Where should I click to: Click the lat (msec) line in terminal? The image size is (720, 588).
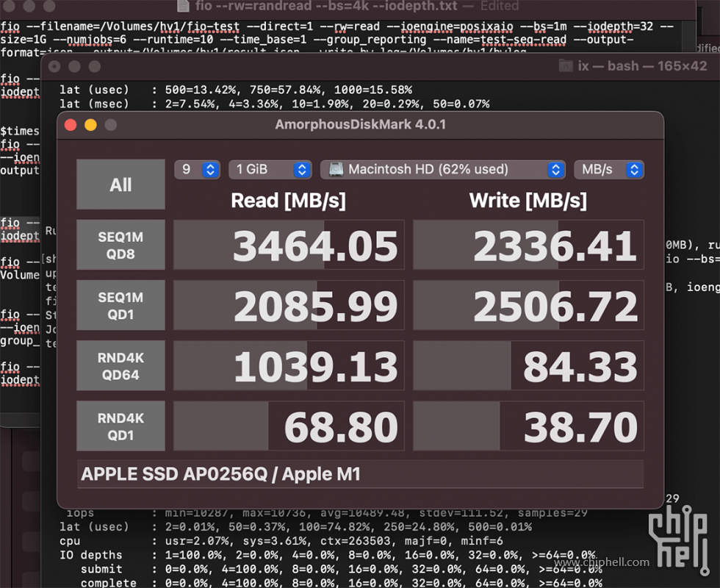pos(275,104)
